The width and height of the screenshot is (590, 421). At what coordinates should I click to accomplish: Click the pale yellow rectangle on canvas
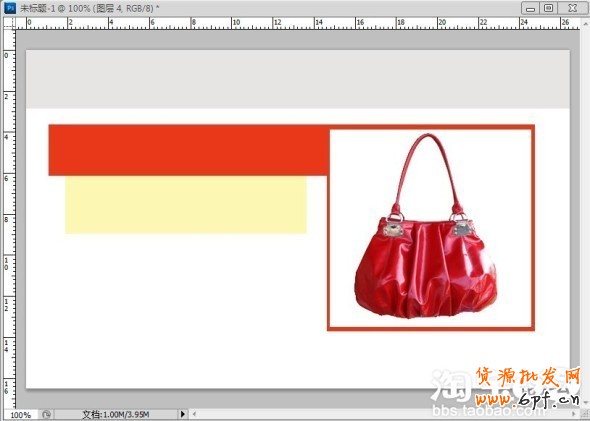coord(186,205)
